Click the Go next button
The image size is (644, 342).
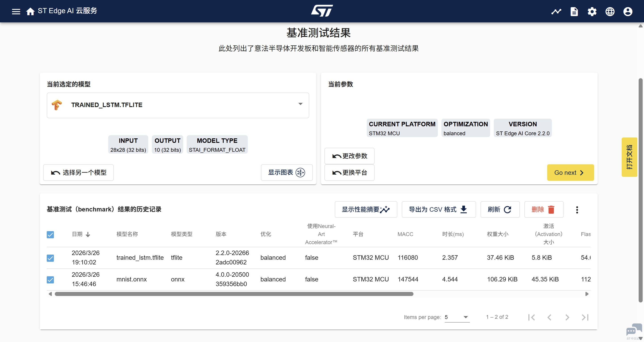[x=570, y=173]
